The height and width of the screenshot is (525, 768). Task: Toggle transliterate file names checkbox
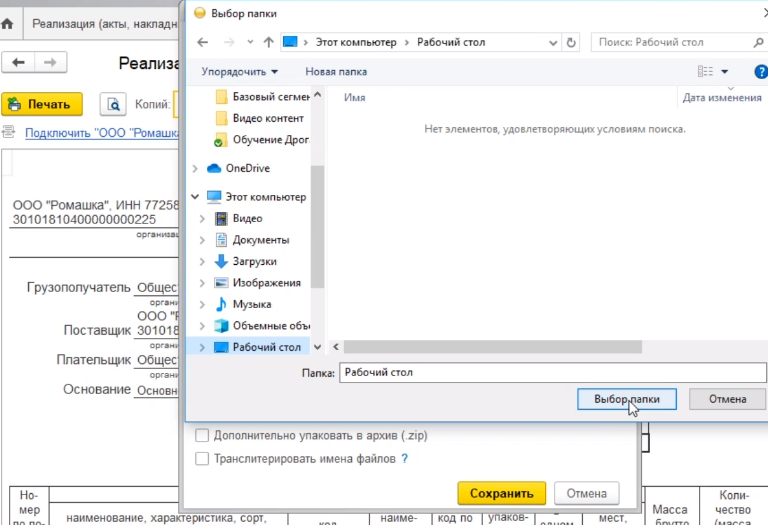coord(203,459)
